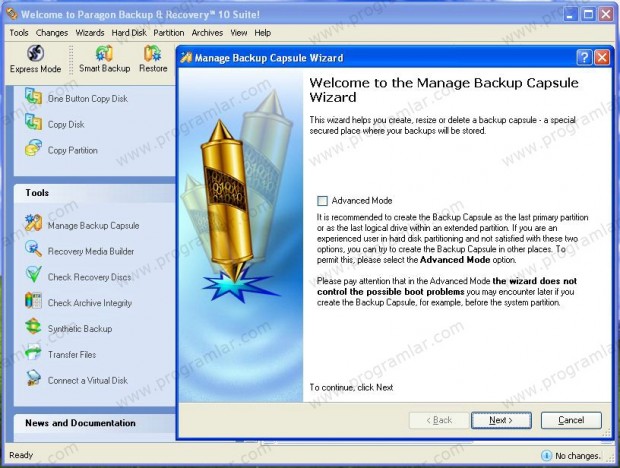Select the Copy Partition icon
620x468 pixels.
point(33,149)
